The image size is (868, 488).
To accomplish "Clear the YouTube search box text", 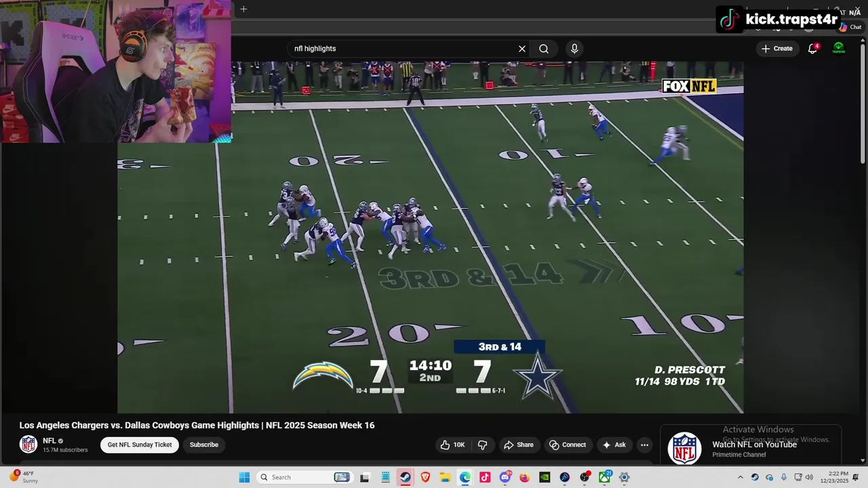I will coord(522,49).
